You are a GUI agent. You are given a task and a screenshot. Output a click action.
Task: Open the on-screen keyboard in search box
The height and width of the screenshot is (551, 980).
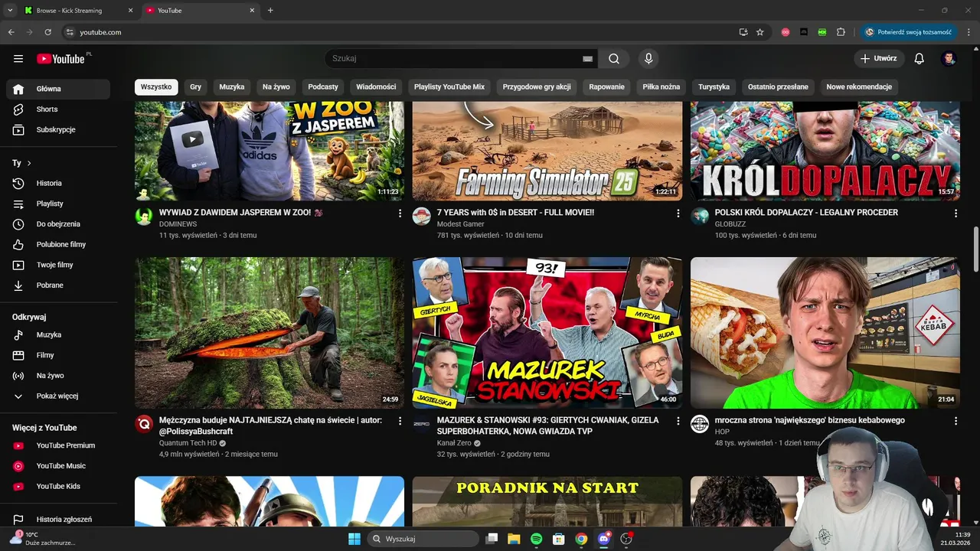point(588,59)
